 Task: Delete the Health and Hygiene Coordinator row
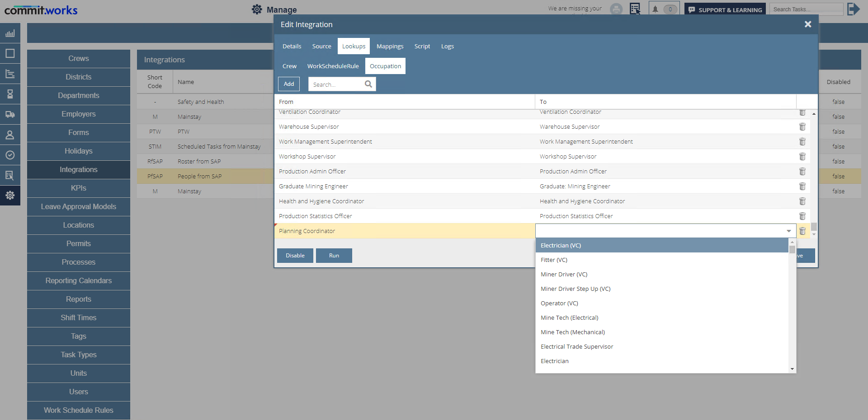click(802, 201)
